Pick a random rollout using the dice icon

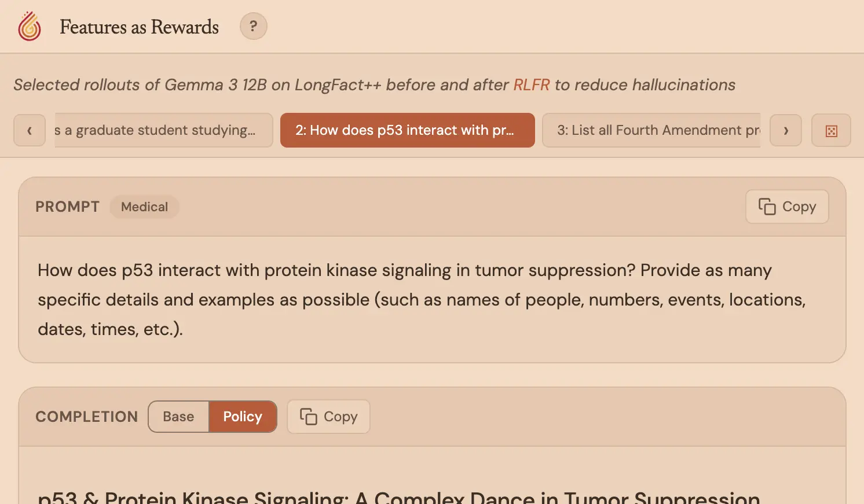click(831, 130)
